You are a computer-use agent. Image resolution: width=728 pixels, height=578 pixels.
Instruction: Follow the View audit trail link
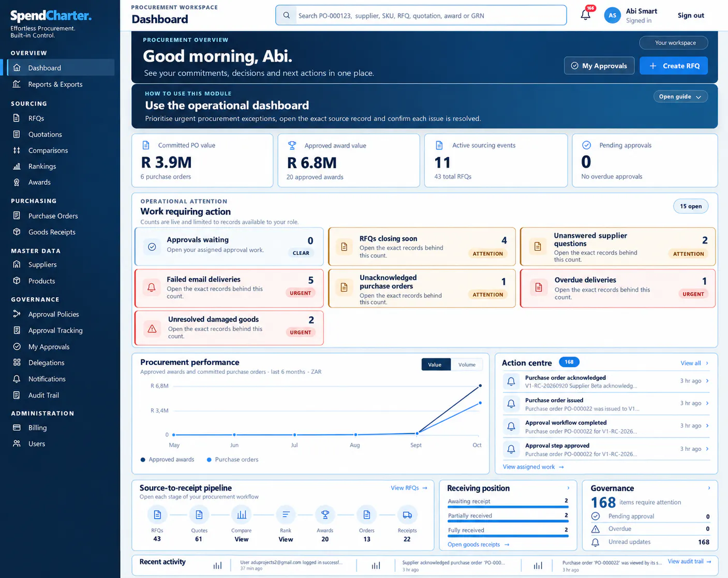click(689, 561)
